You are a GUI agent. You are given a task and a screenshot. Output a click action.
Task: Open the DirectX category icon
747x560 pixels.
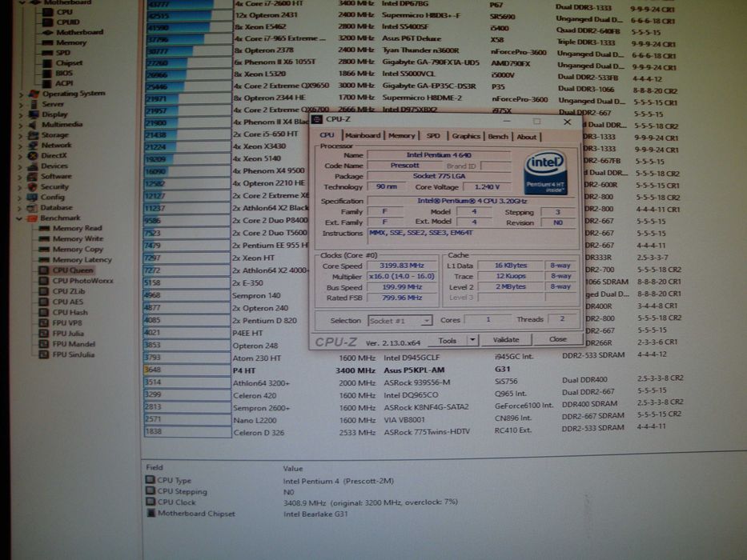pyautogui.click(x=33, y=156)
